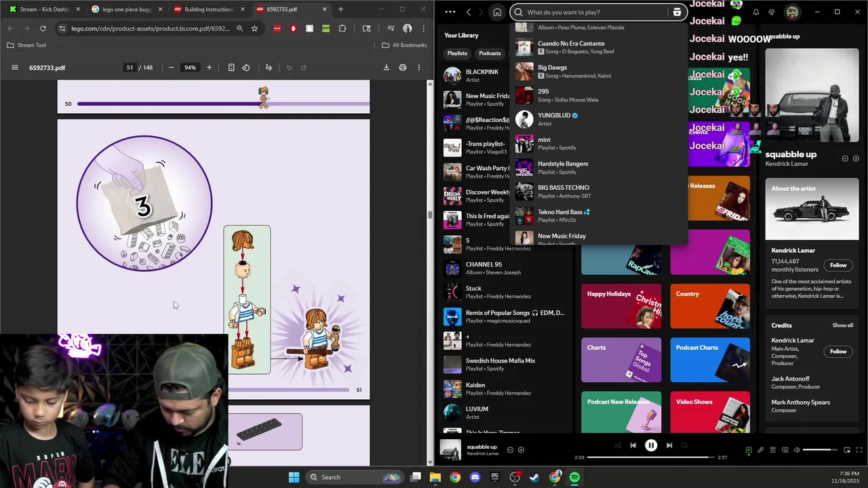Download the PDF file
Viewport: 868px width, 488px height.
[387, 68]
